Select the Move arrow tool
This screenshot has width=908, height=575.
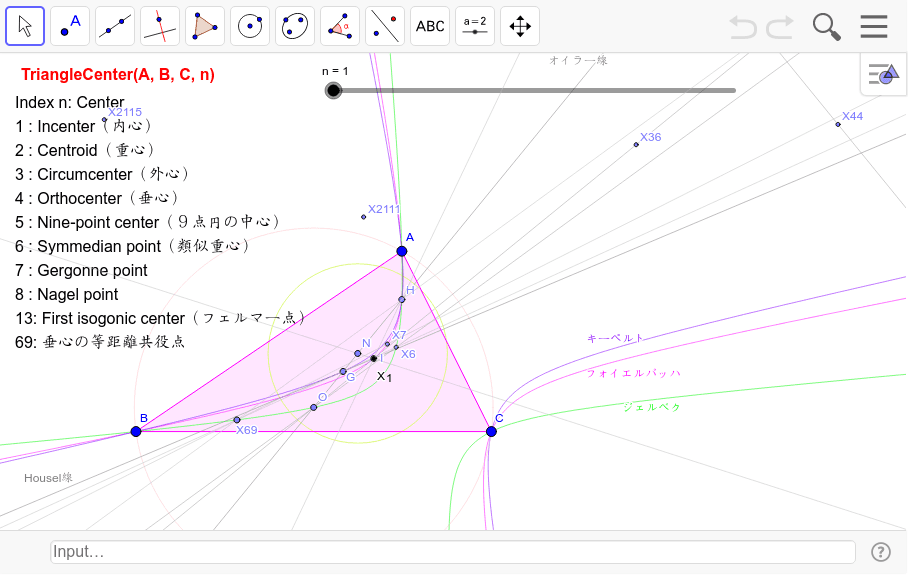(25, 26)
